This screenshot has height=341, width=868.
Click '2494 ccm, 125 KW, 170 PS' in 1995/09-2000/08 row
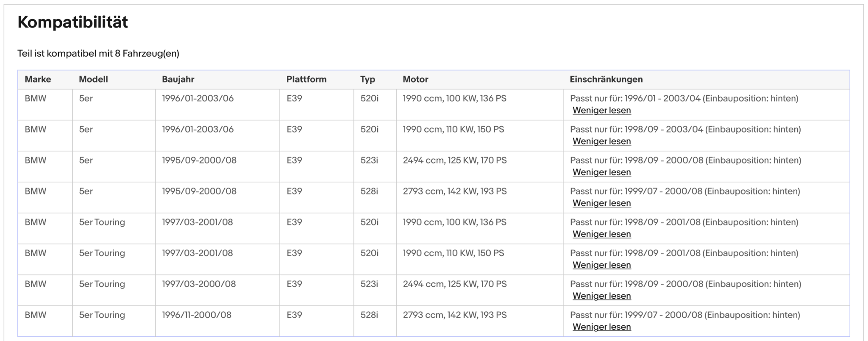pos(455,160)
